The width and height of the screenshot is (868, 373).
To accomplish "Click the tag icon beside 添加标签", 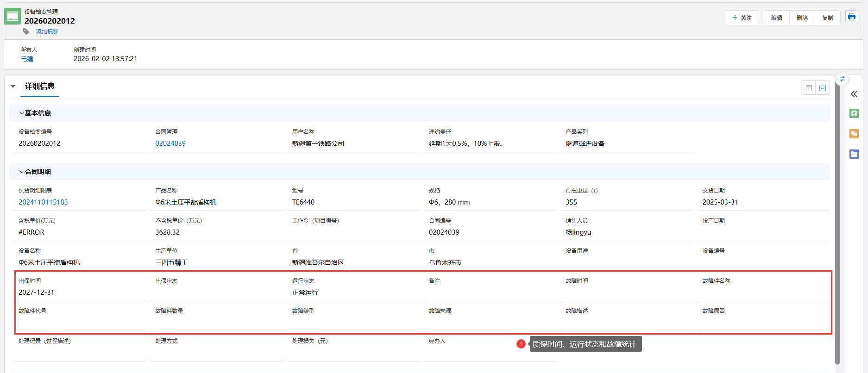I will (x=26, y=31).
